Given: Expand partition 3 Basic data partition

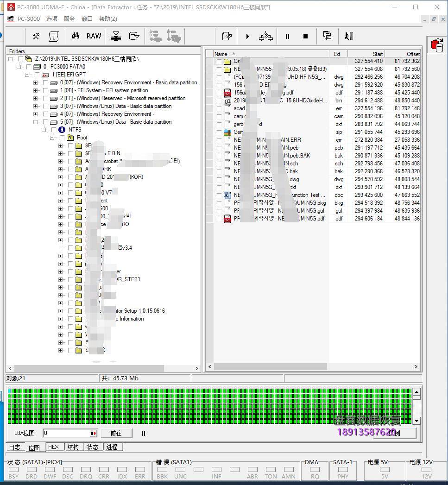Looking at the screenshot, I should (x=35, y=106).
